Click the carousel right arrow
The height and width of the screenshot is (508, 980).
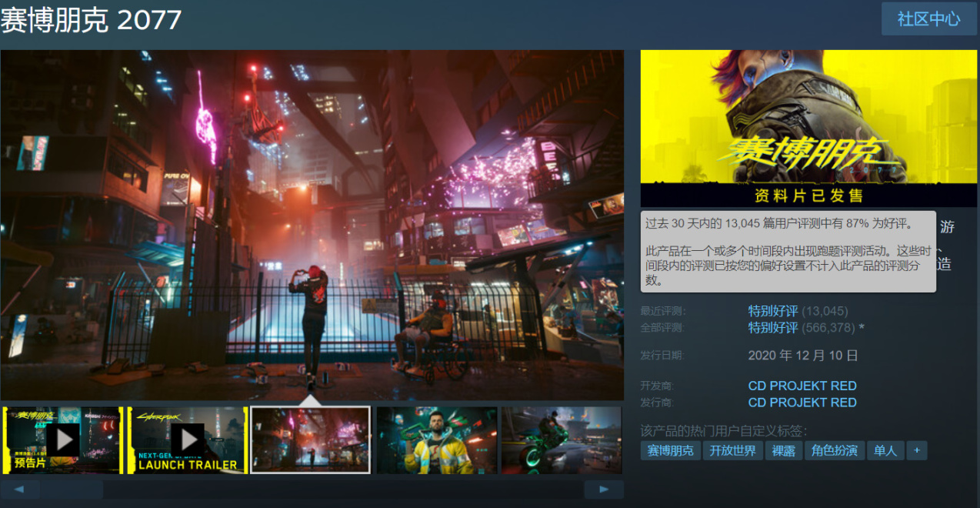pos(604,489)
